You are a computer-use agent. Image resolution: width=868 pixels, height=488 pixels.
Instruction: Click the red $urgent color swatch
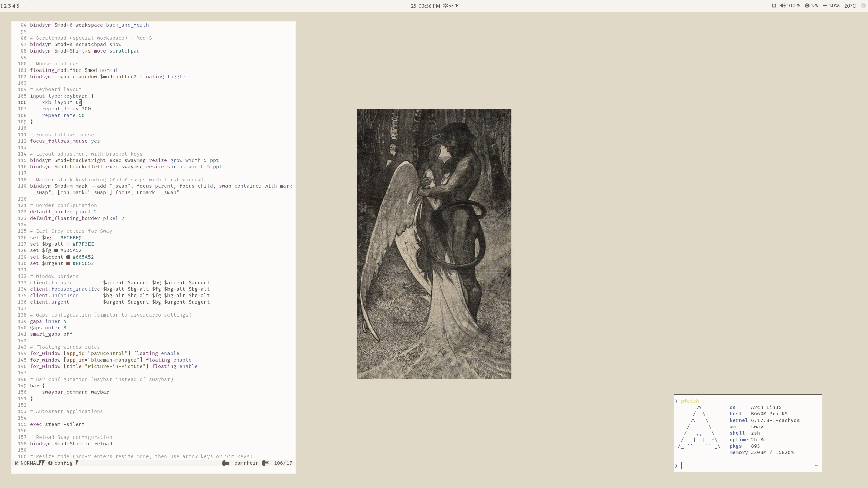click(x=68, y=263)
